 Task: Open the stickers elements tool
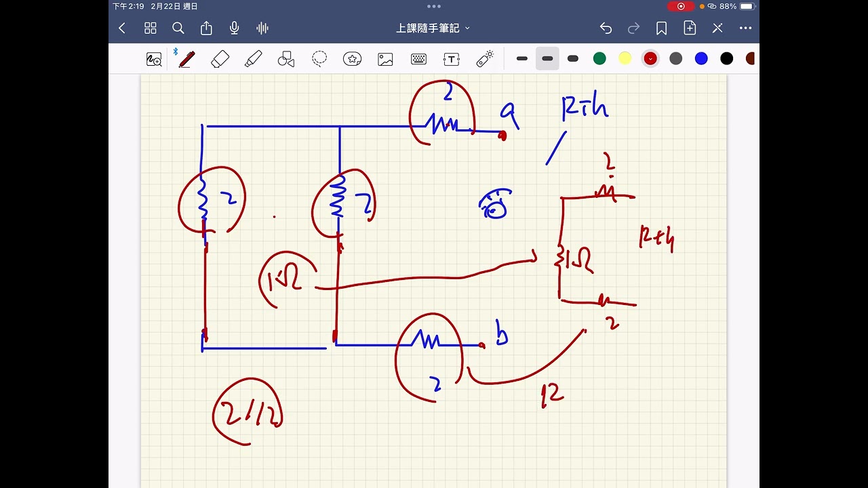[352, 59]
